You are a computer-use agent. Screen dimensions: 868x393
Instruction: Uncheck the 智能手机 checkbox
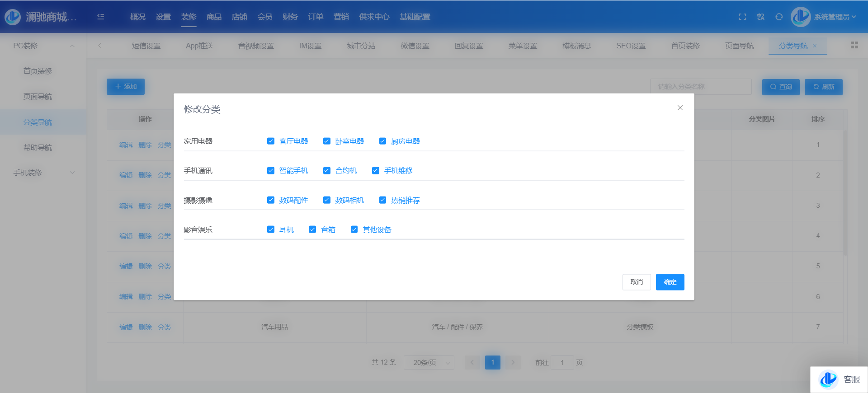[x=271, y=170]
